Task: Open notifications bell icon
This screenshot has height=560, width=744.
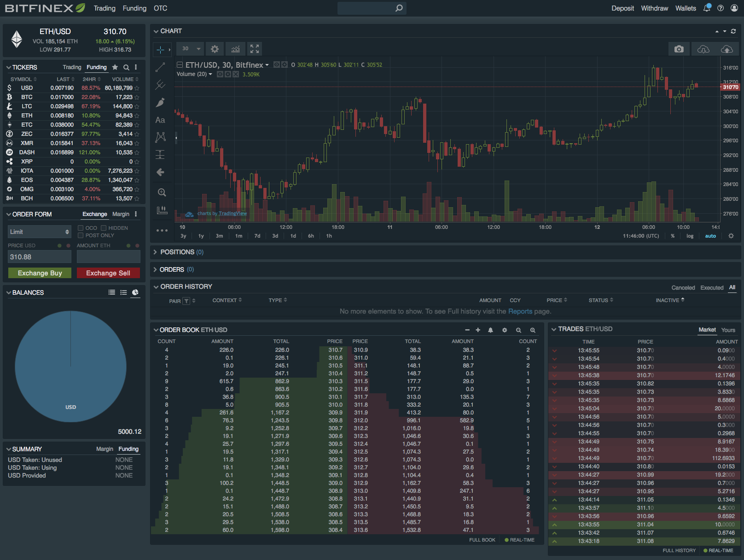Action: (707, 8)
